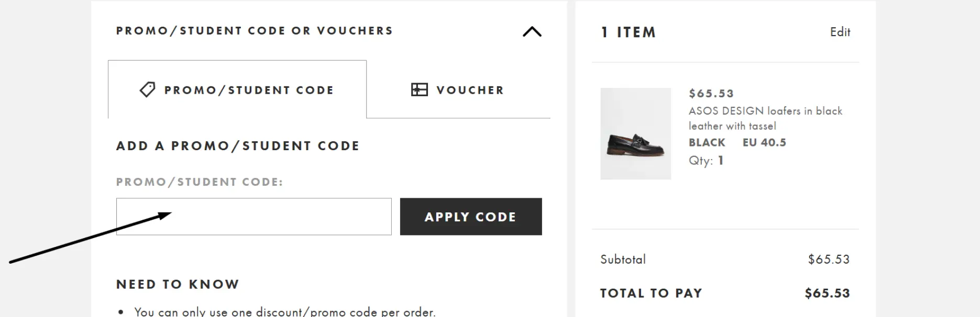Click the $65.53 item price
980x317 pixels.
[x=711, y=94]
